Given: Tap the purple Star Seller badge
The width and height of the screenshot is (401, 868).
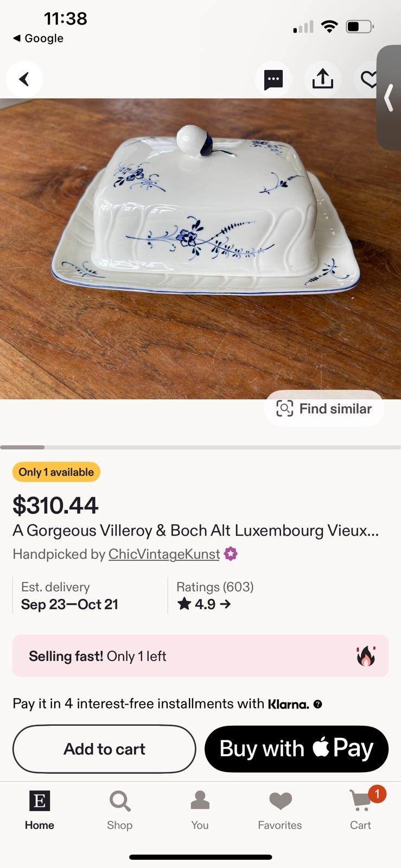Looking at the screenshot, I should 231,554.
